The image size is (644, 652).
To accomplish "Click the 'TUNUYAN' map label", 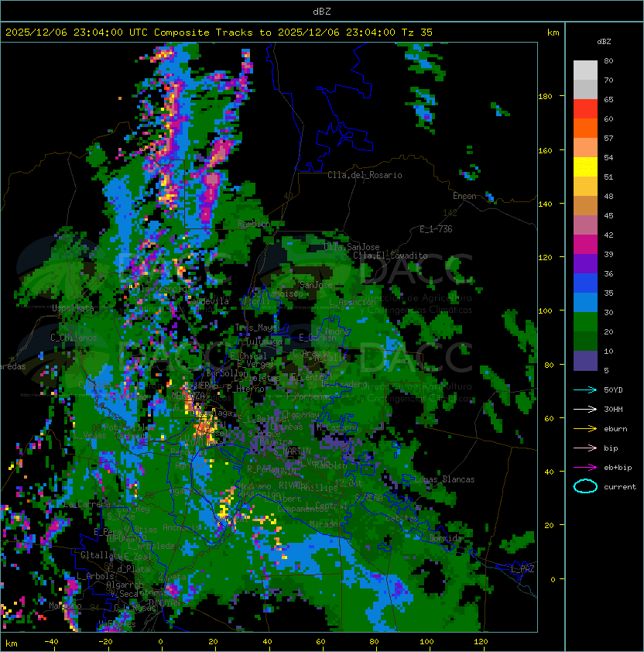I will pyautogui.click(x=164, y=603).
